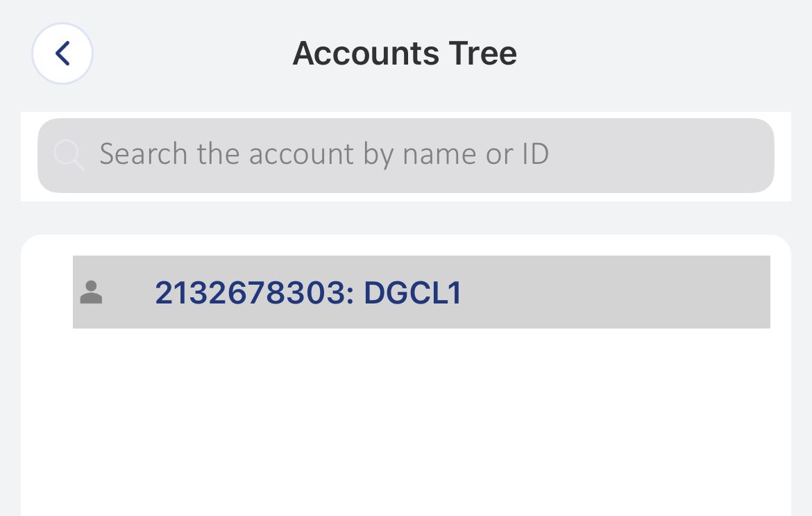Image resolution: width=812 pixels, height=516 pixels.
Task: Hit the search glass inside search bar
Action: [69, 155]
